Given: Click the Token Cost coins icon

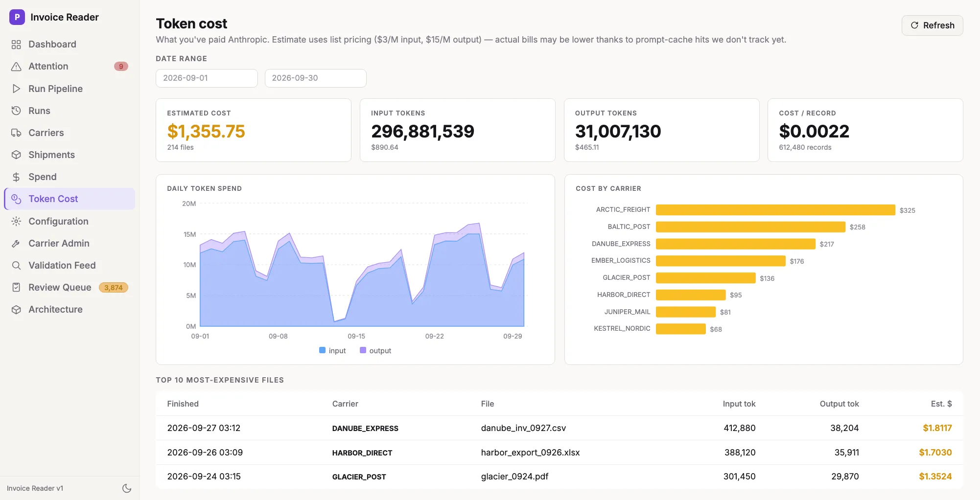Looking at the screenshot, I should click(16, 199).
